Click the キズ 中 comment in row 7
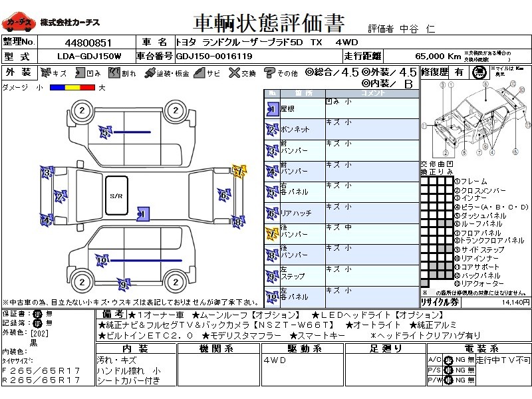 pos(338,227)
